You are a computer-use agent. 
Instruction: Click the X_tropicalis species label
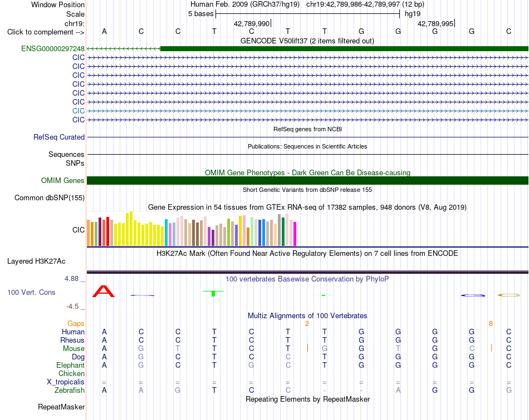66,382
